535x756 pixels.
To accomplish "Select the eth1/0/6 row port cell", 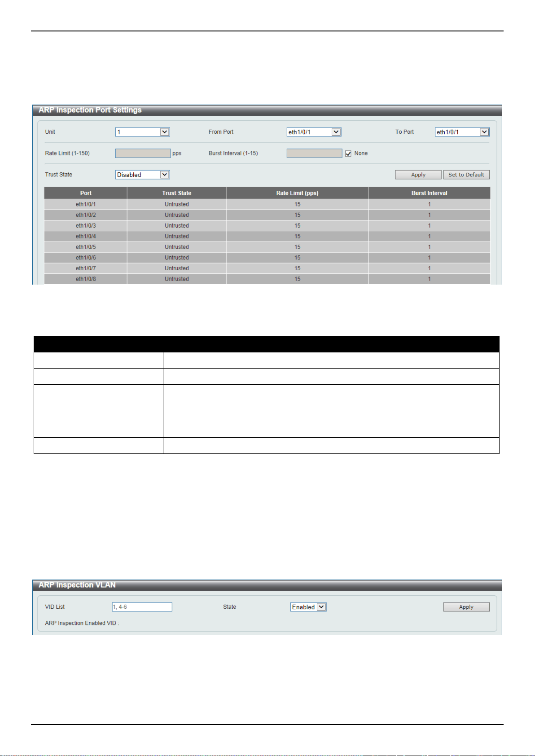I will (x=86, y=258).
